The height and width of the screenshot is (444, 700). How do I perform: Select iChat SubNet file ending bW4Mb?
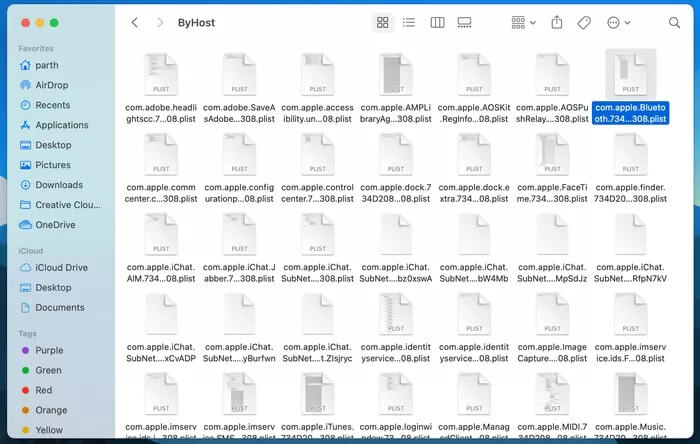point(474,234)
